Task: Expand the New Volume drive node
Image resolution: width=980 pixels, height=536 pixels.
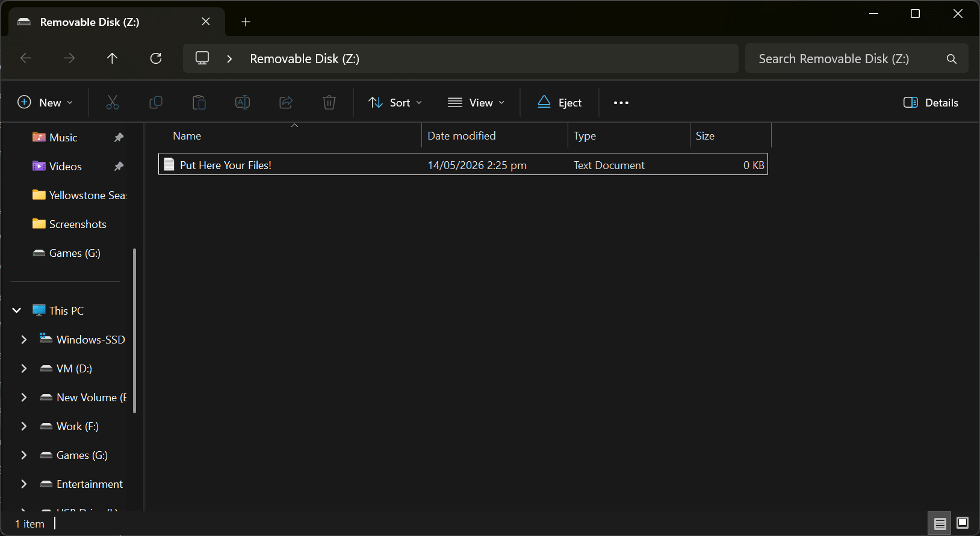Action: 24,397
